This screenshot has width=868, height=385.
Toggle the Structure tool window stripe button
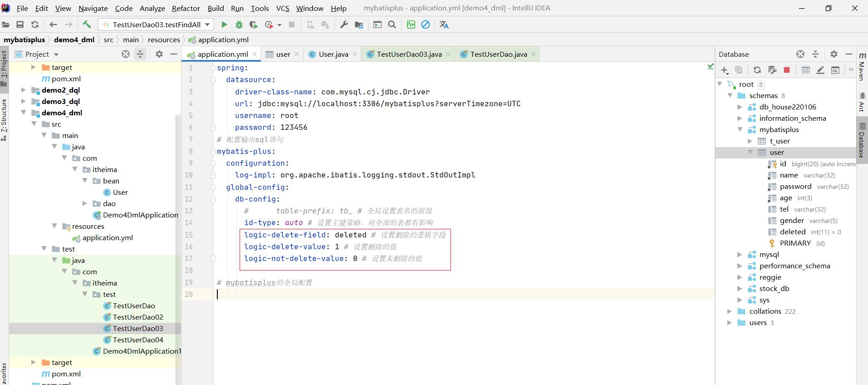(x=4, y=119)
